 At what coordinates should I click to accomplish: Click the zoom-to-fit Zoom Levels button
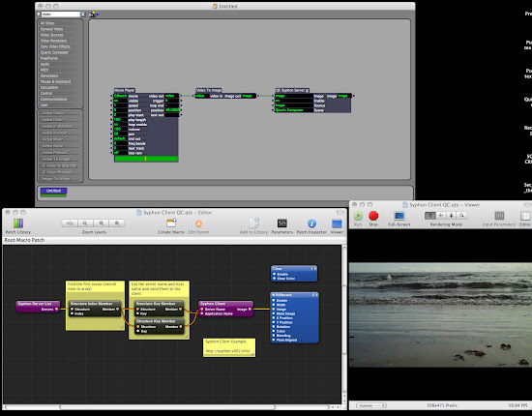click(70, 223)
